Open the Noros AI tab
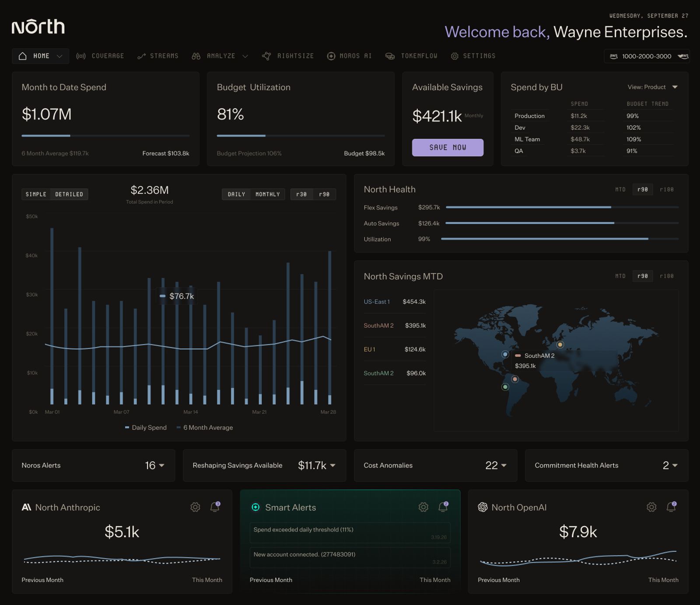 pos(350,56)
